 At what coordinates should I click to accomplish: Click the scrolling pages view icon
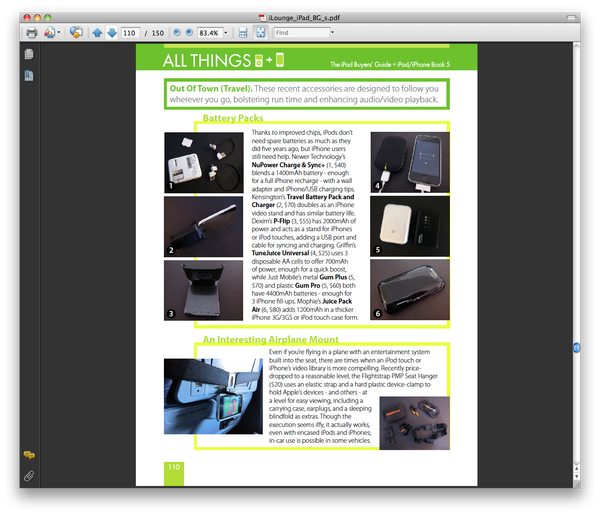click(x=243, y=33)
